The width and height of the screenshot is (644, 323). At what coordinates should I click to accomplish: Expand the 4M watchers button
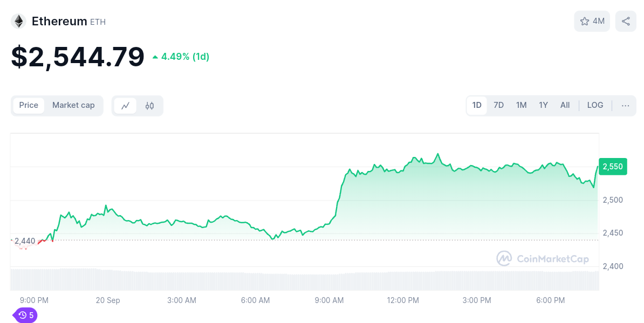(x=592, y=21)
